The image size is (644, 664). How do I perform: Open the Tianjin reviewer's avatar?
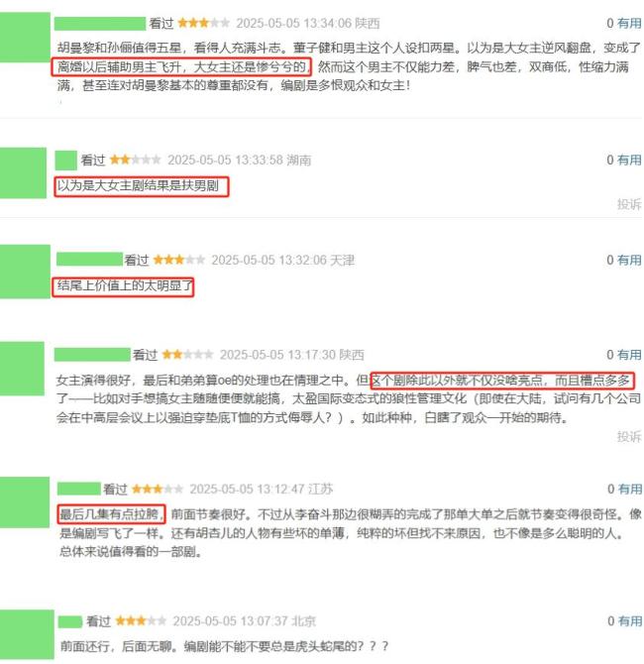[x=25, y=272]
